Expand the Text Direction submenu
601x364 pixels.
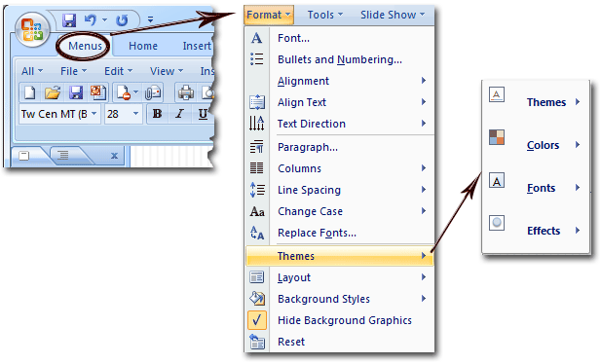(x=340, y=124)
